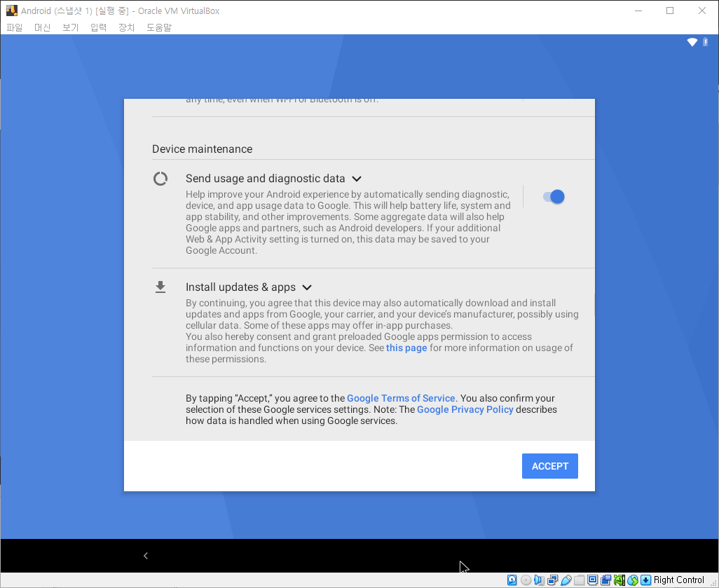The image size is (719, 588).
Task: Close the VirtualBox window
Action: pos(702,11)
